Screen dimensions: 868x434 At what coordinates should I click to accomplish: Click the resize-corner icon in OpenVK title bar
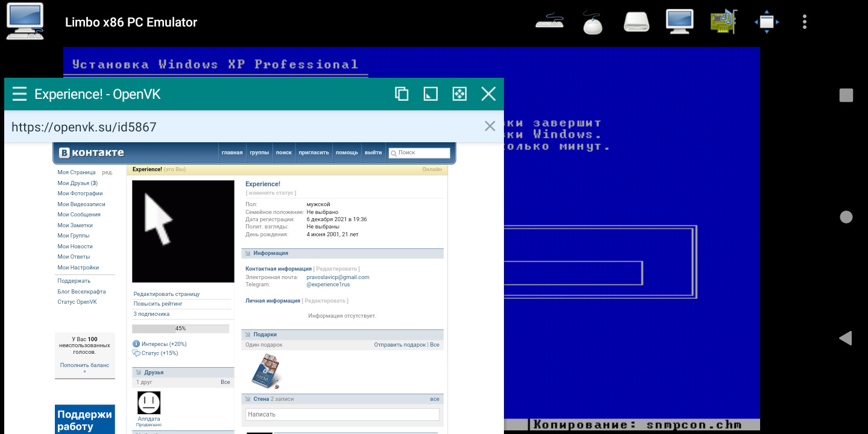(430, 93)
